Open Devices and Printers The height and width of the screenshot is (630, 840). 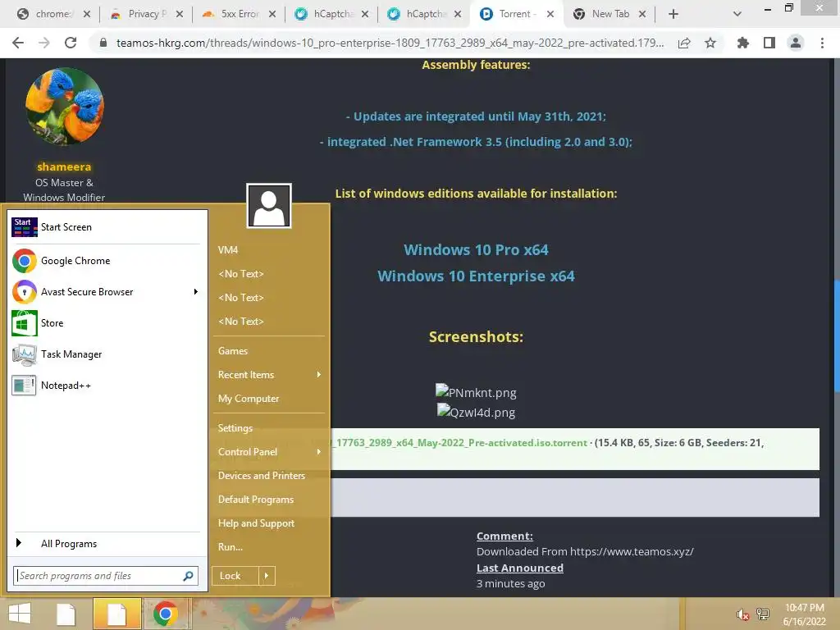(x=262, y=476)
